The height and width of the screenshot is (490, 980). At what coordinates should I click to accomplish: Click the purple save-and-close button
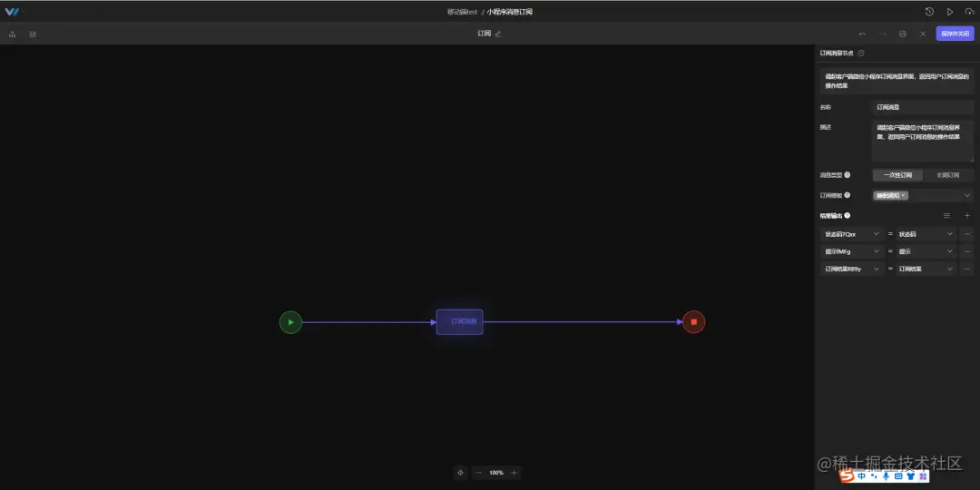[955, 34]
